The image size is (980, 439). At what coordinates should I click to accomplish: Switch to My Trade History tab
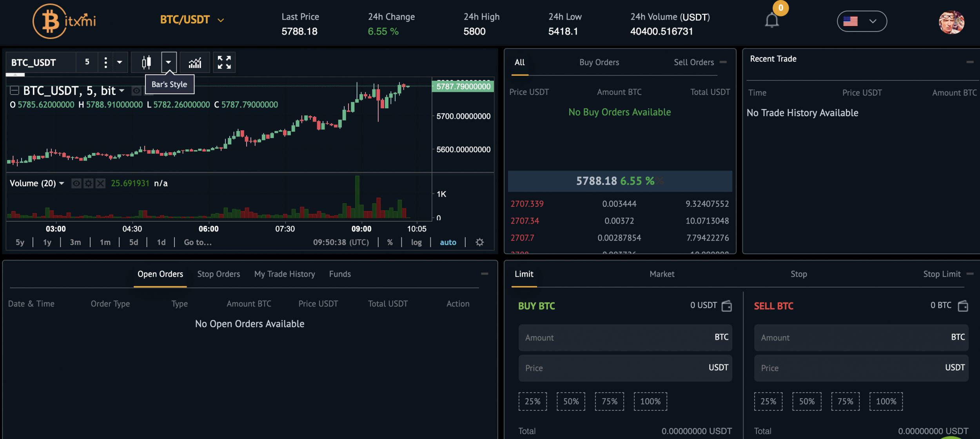(x=285, y=274)
